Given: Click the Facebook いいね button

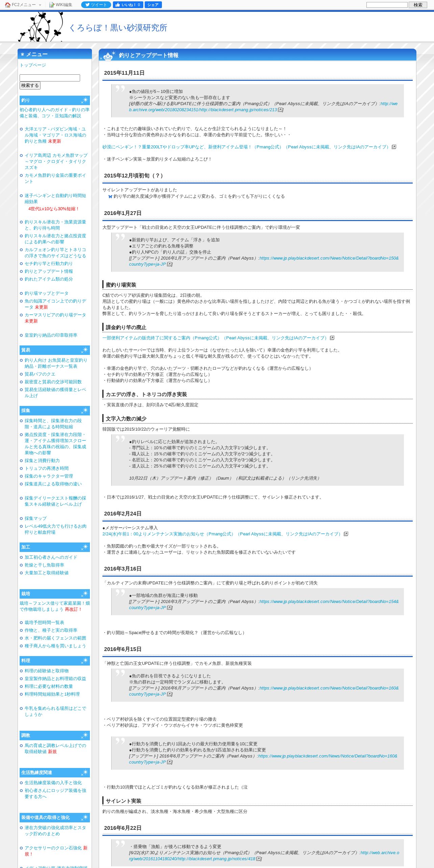Looking at the screenshot, I should (x=128, y=5).
